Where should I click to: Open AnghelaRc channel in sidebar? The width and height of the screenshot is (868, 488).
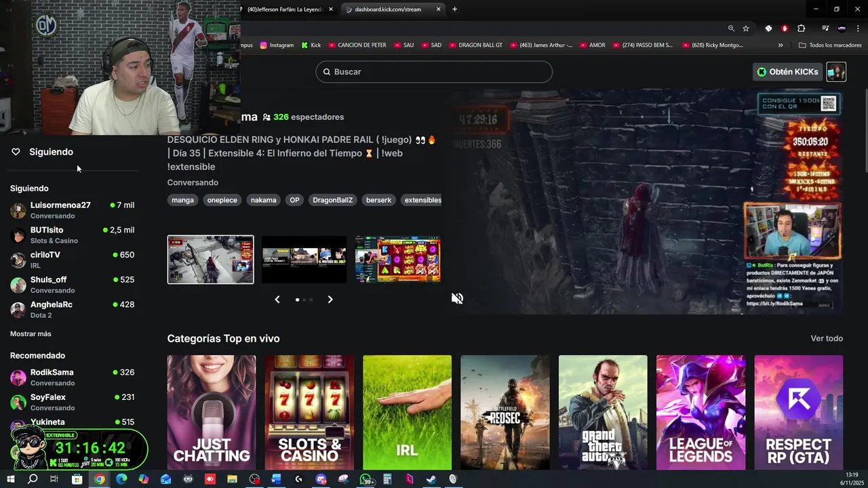pyautogui.click(x=73, y=310)
